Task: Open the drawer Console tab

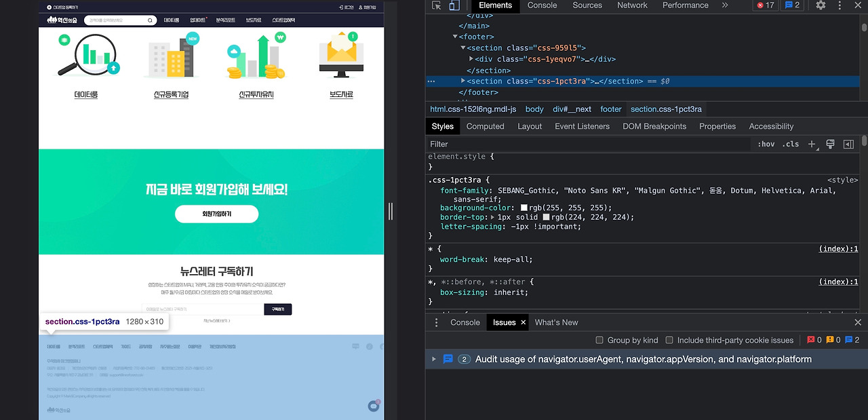Action: click(465, 322)
